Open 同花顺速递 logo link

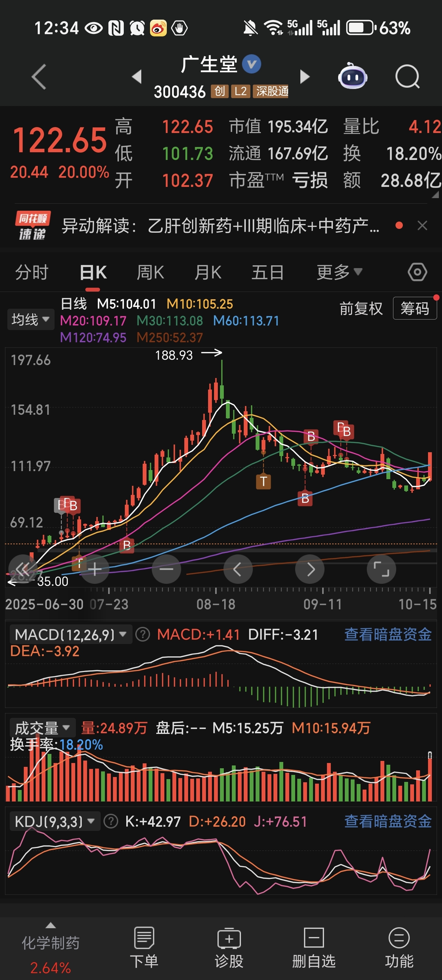pyautogui.click(x=33, y=226)
